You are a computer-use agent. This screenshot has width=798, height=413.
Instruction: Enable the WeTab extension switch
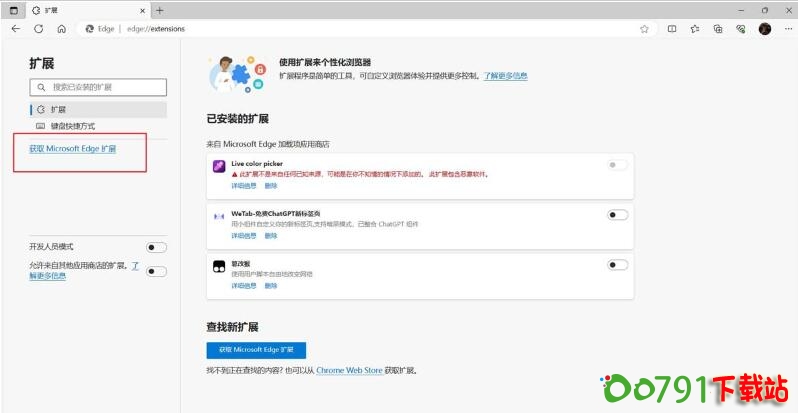tap(617, 215)
